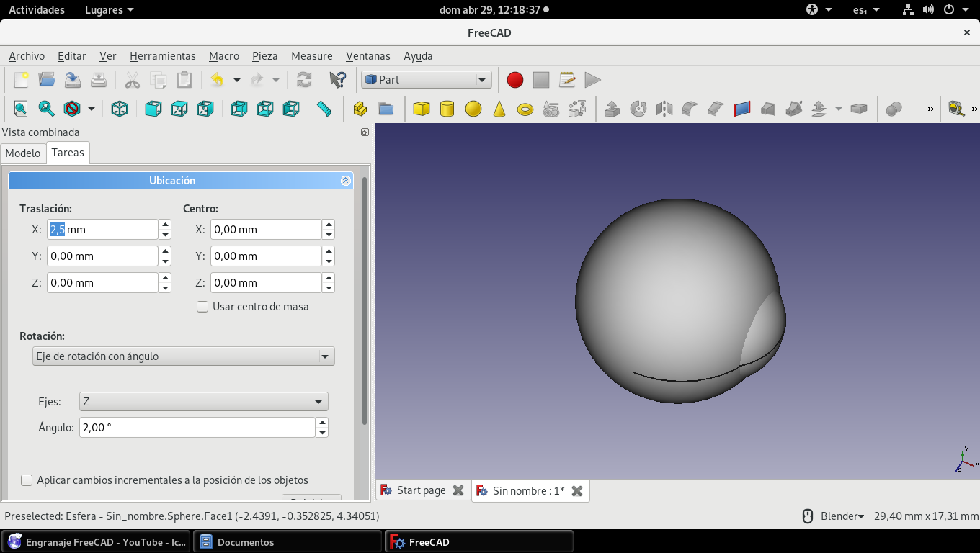
Task: Click the Blender navigation style button
Action: click(x=840, y=516)
